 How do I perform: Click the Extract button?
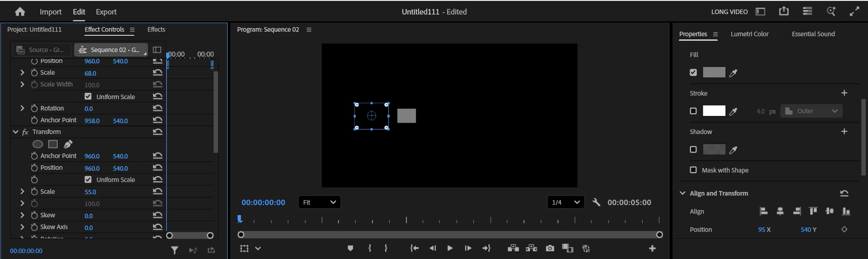[531, 248]
